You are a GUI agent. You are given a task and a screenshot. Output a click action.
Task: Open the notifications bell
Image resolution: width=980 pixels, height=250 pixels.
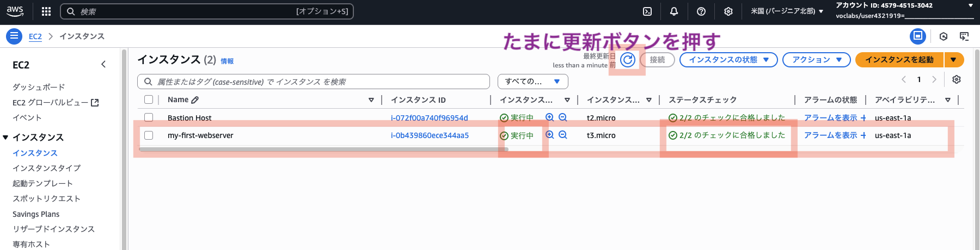tap(674, 11)
